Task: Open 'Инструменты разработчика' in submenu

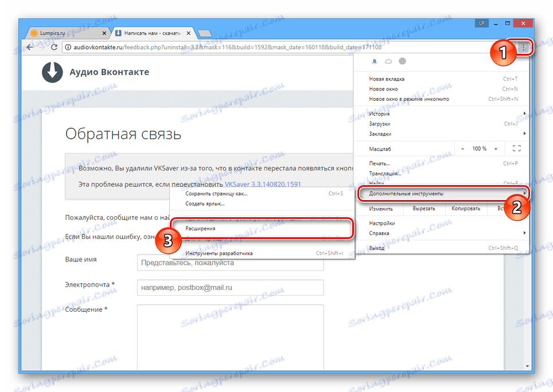Action: coord(262,253)
